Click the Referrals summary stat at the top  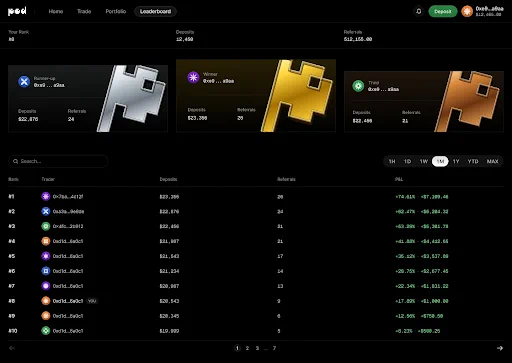point(358,35)
